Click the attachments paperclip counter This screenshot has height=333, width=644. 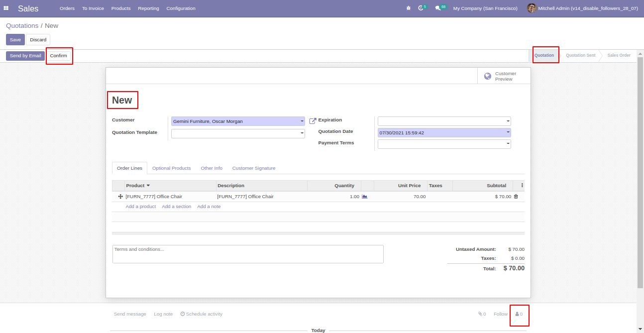click(482, 314)
